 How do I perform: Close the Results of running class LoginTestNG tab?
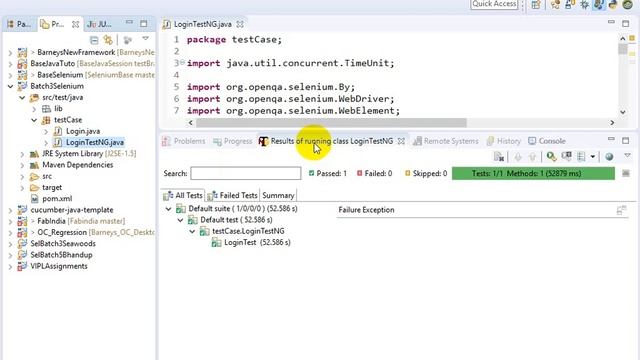402,141
